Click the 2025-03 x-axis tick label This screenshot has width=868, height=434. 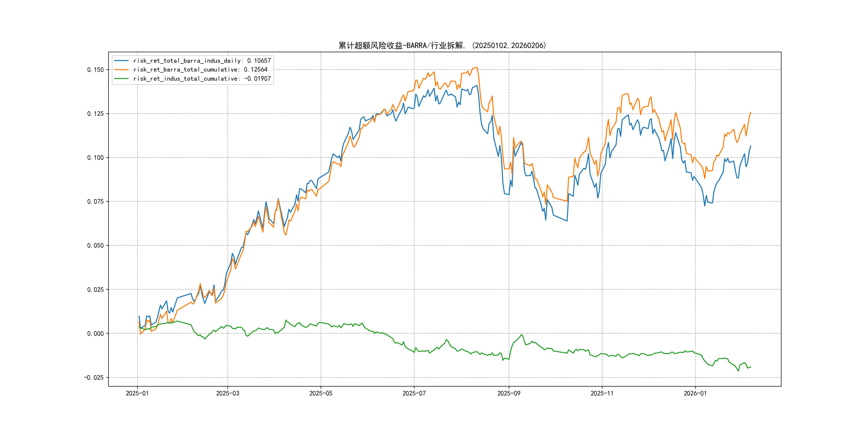227,393
